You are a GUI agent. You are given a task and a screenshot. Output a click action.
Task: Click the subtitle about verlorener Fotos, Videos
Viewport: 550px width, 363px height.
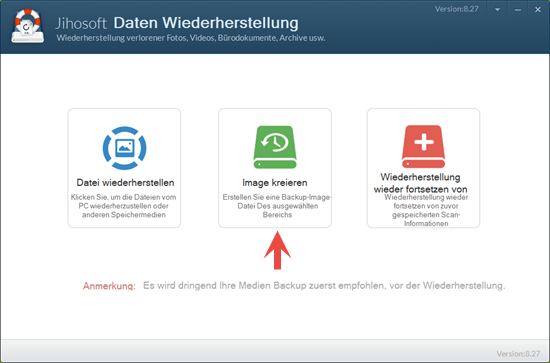click(x=191, y=38)
